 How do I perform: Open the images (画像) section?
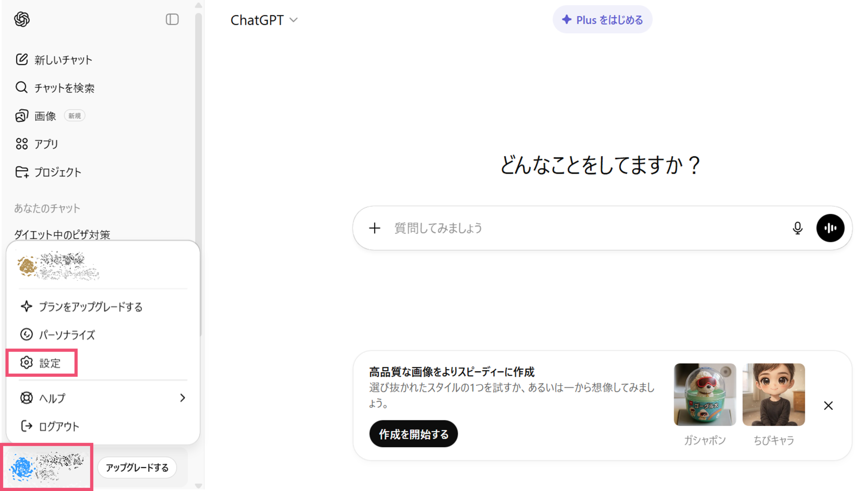point(45,116)
